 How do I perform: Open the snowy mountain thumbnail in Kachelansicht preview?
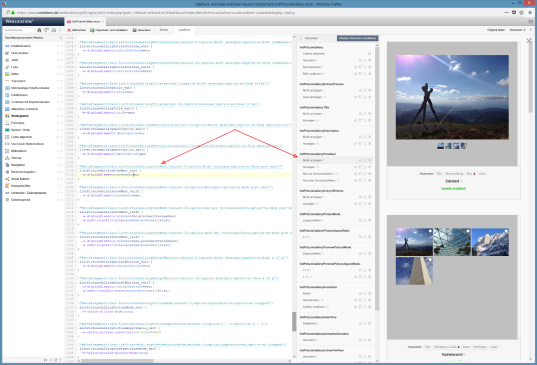pos(490,242)
